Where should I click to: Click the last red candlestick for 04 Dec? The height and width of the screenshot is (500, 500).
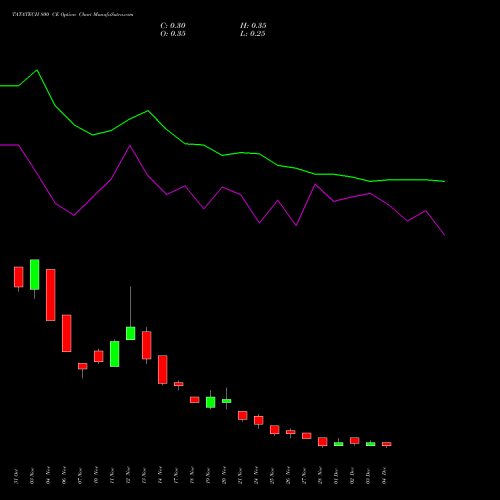click(x=387, y=444)
